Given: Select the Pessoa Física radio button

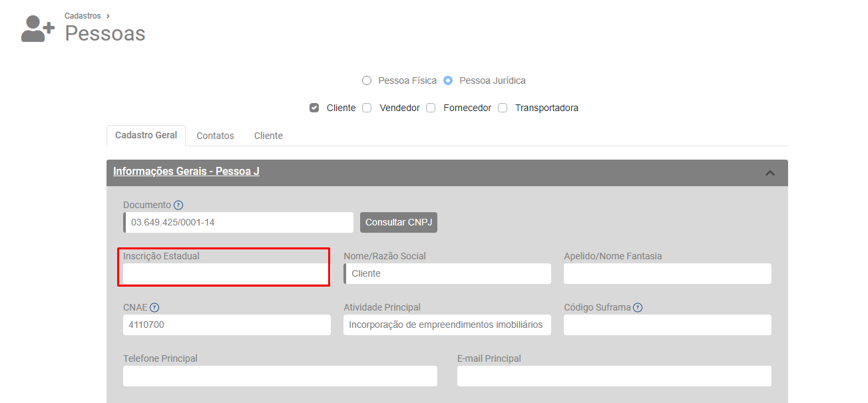Looking at the screenshot, I should click(x=367, y=80).
